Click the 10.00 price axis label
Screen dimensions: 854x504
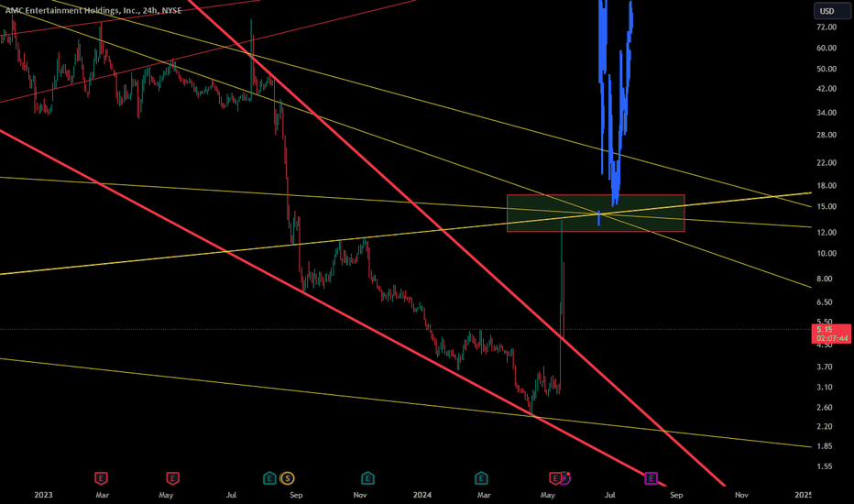(x=827, y=253)
